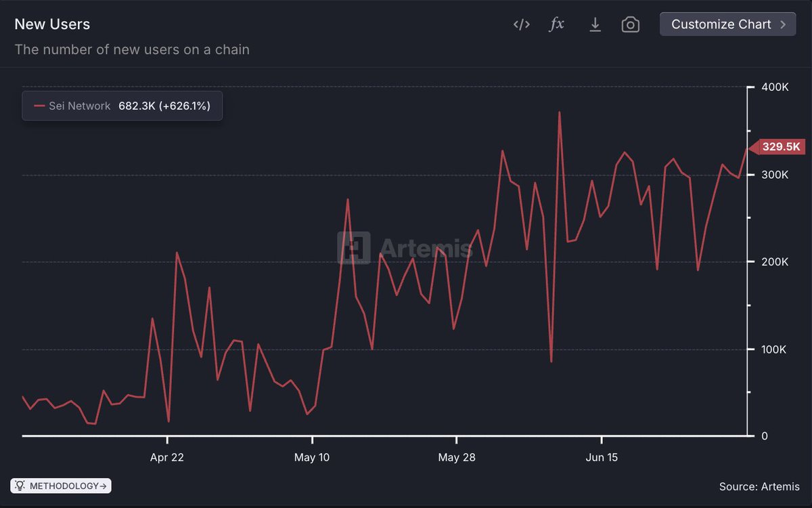
Task: Click the 400K y-axis label
Action: tap(775, 87)
